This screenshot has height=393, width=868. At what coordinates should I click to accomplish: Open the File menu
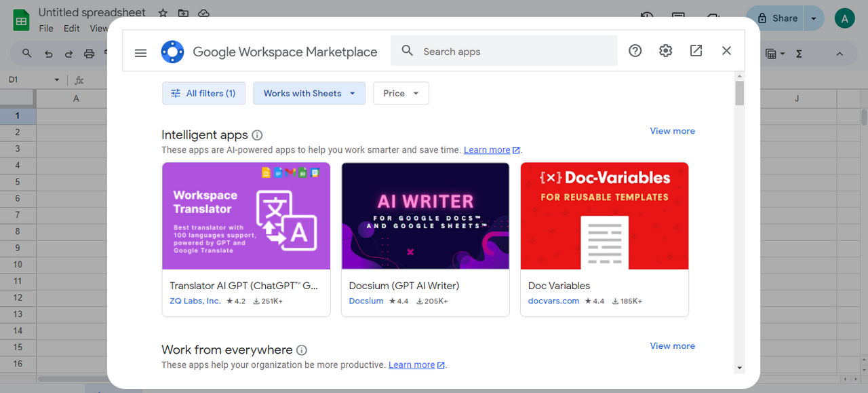(x=46, y=29)
